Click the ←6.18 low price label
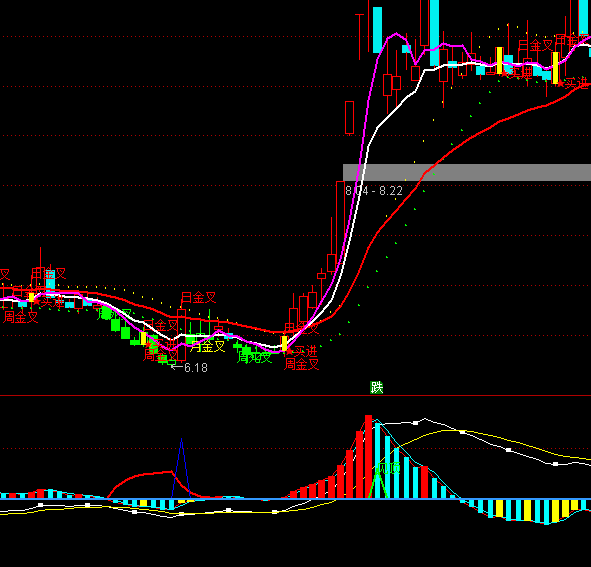The height and width of the screenshot is (567, 591). pos(189,368)
